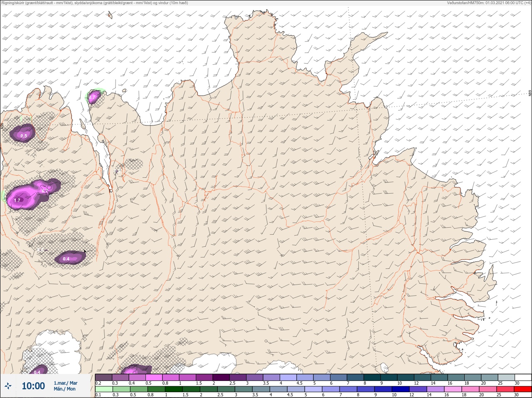Pick the red swatch at 30 in lower legend
Screen dimensions: 532x398
(x=523, y=389)
